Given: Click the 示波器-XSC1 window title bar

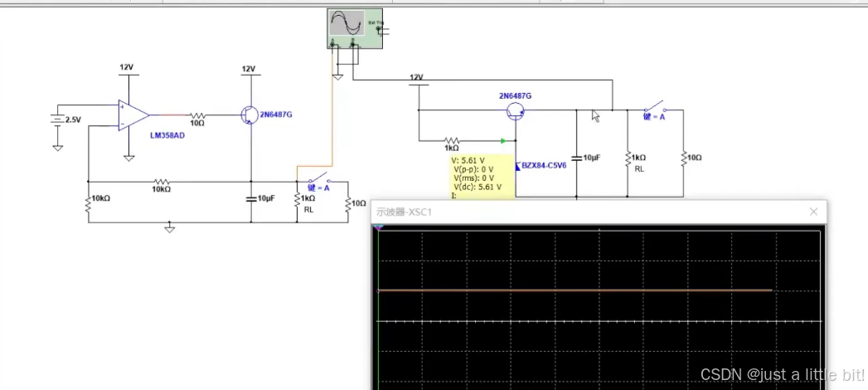Looking at the screenshot, I should coord(599,212).
